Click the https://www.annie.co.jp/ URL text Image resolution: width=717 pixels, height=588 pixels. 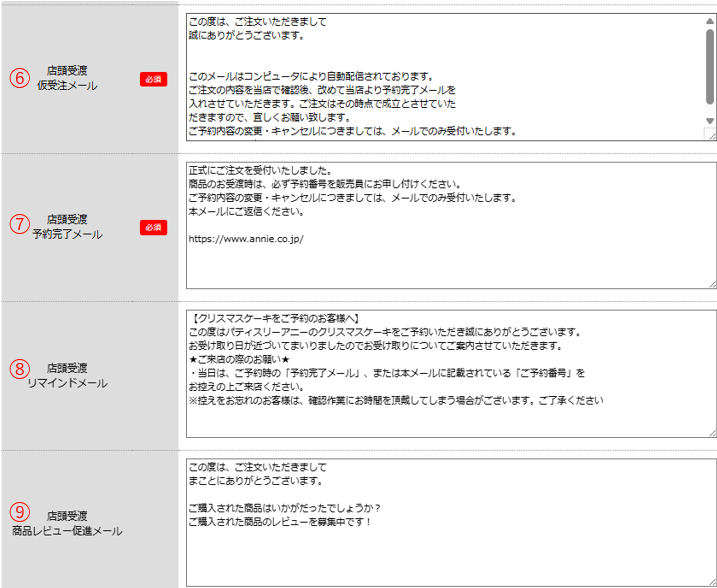point(245,240)
